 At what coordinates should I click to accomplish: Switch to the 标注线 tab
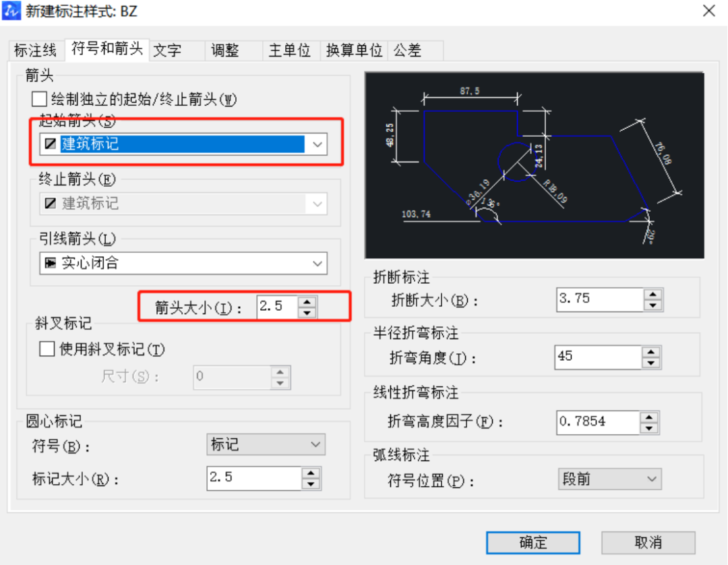click(x=35, y=50)
